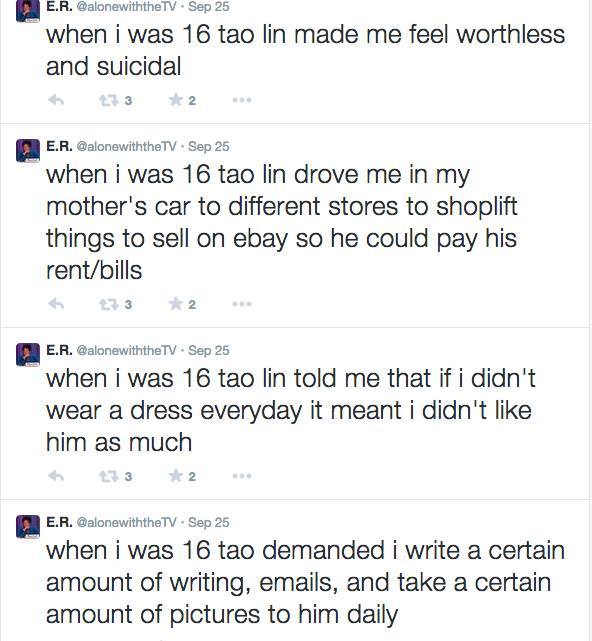Reply to the 'wear a dress everyday' tweet

56,476
